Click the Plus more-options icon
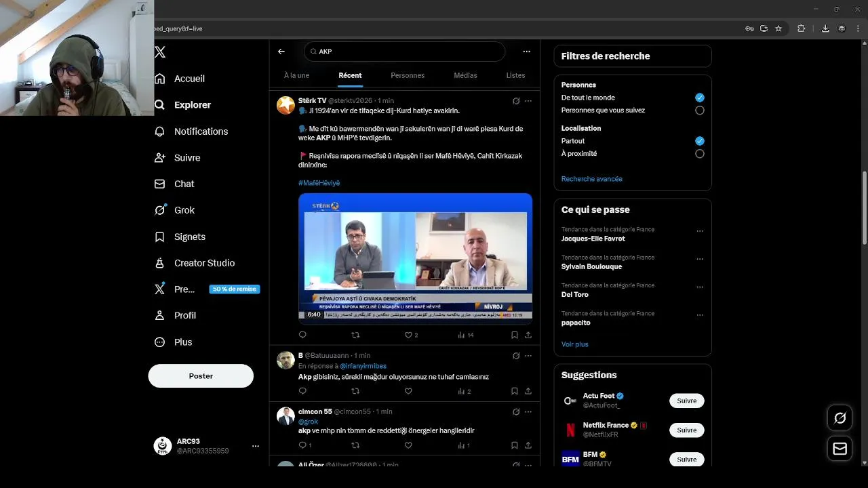868x488 pixels. click(x=160, y=342)
